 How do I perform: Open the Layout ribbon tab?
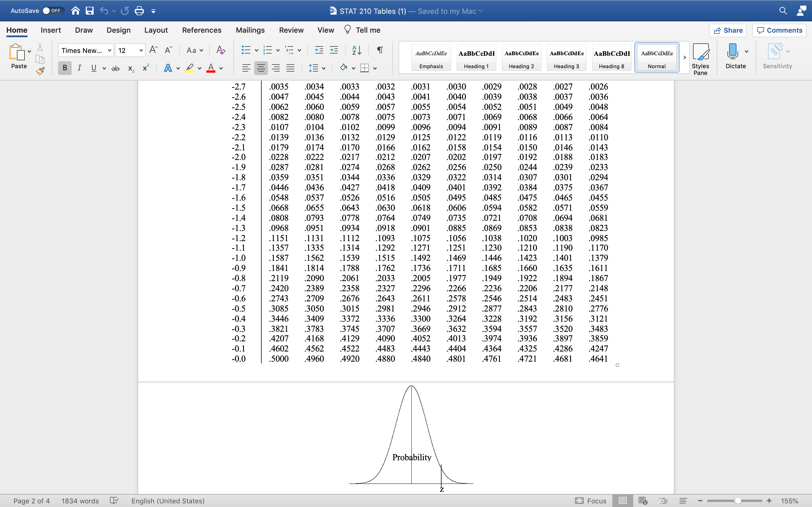[x=156, y=30]
